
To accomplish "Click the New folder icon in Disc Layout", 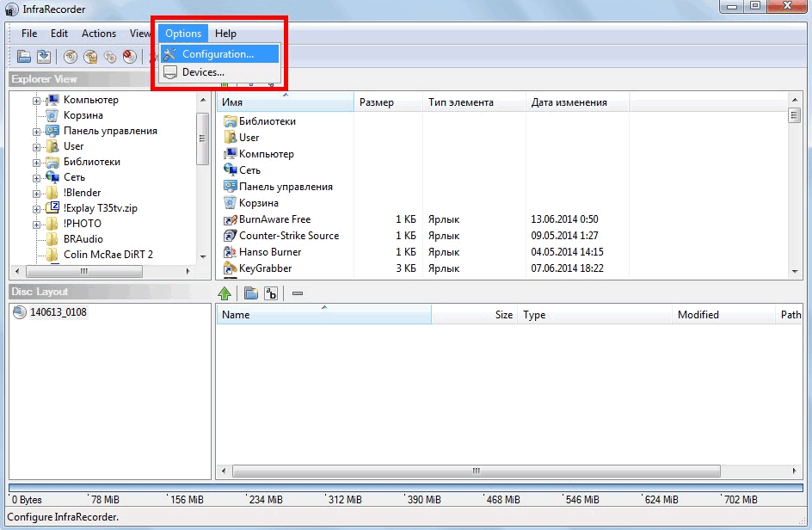I will [x=251, y=293].
